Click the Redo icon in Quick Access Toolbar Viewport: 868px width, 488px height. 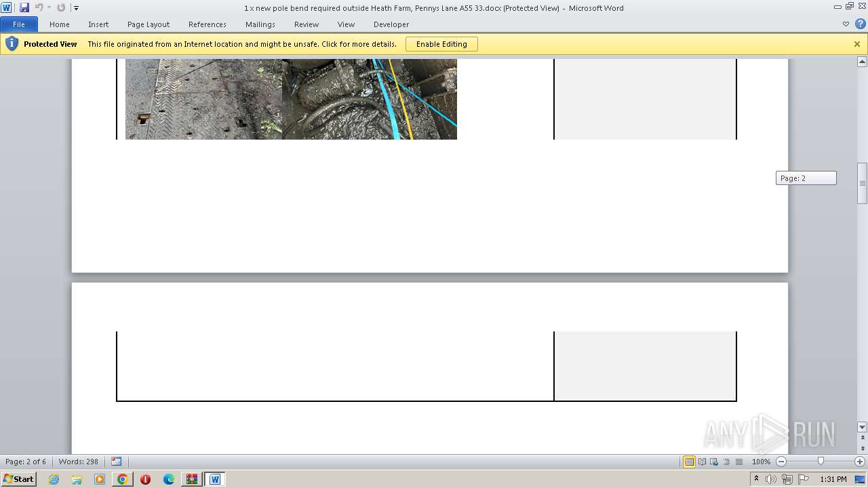pos(61,7)
